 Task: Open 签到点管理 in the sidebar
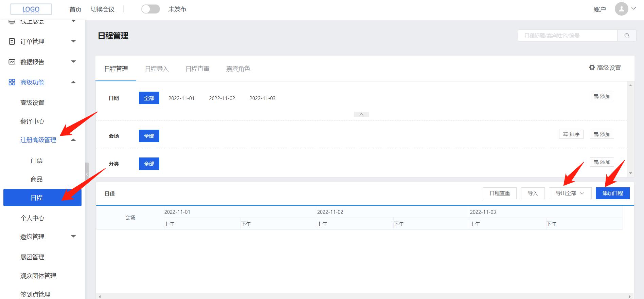pos(35,294)
